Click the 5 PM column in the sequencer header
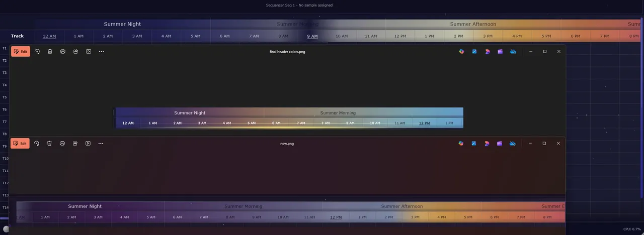The width and height of the screenshot is (644, 235). coord(546,36)
